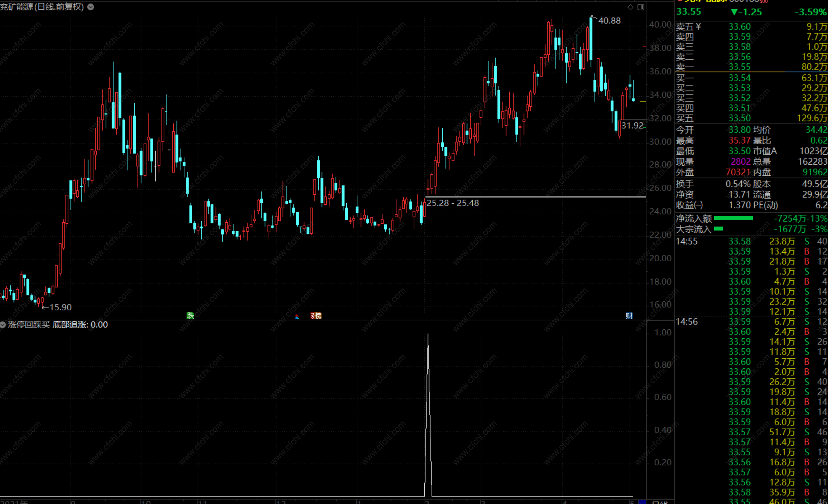828x504 pixels.
Task: Click the 净流入额 green bar
Action: tap(733, 218)
